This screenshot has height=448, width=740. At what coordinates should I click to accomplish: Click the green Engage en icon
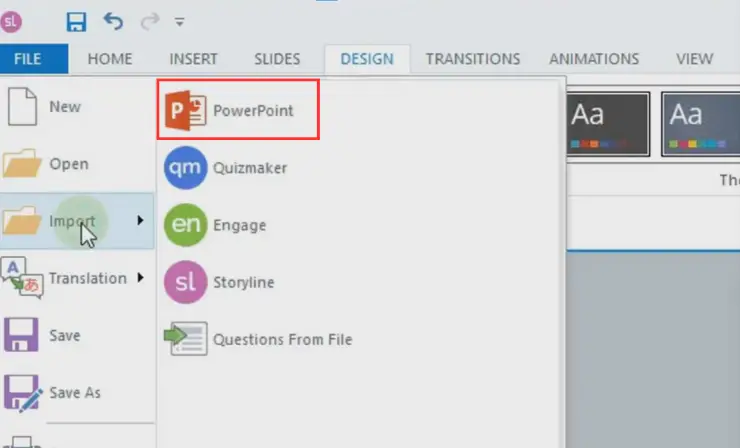185,225
